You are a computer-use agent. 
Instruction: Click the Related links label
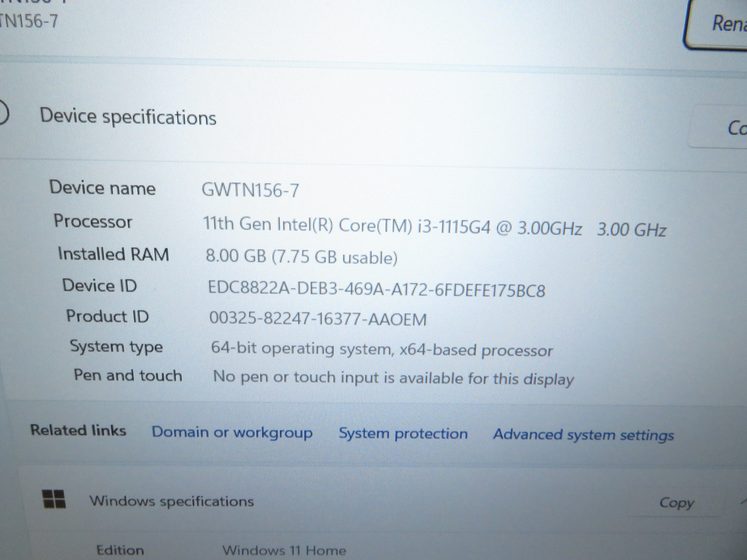[x=78, y=430]
